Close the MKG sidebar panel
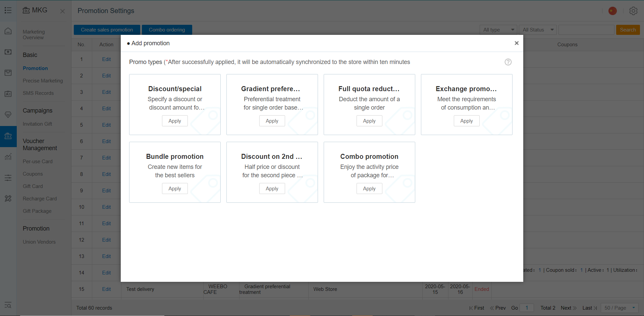The height and width of the screenshot is (316, 644). click(x=62, y=11)
